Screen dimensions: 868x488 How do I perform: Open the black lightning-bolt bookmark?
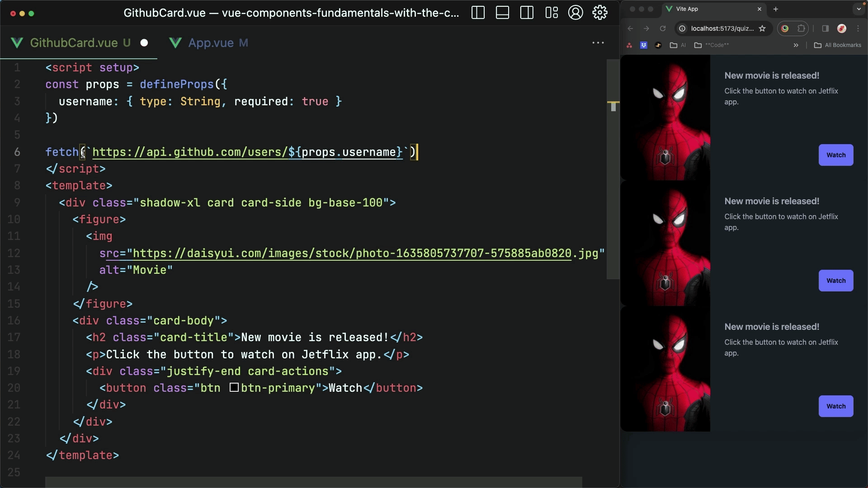(x=658, y=45)
